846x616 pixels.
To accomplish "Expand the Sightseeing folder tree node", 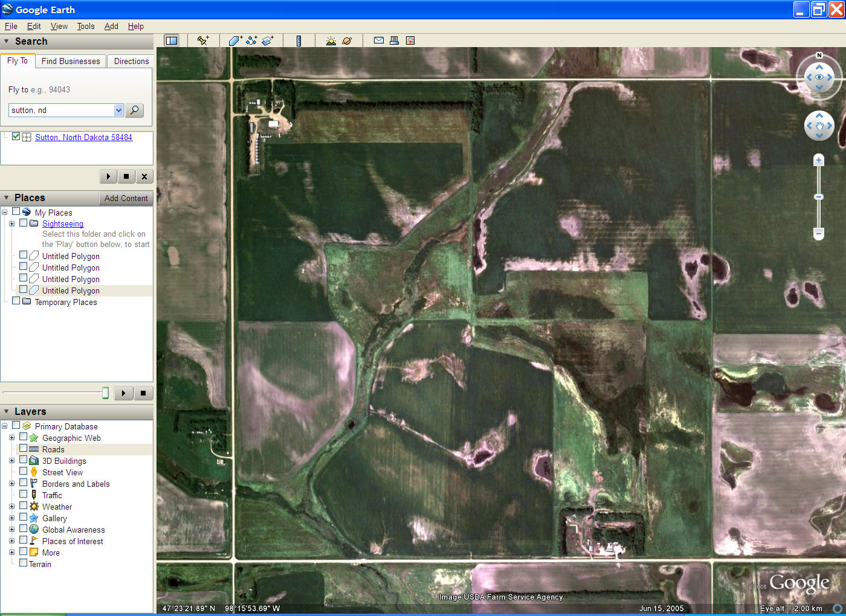I will [x=11, y=223].
